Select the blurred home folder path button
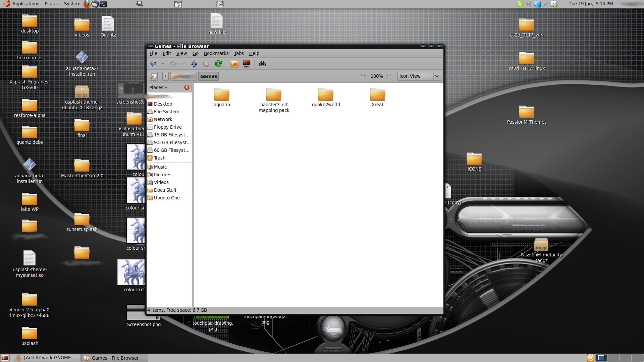This screenshot has width=644, height=362. [x=183, y=76]
